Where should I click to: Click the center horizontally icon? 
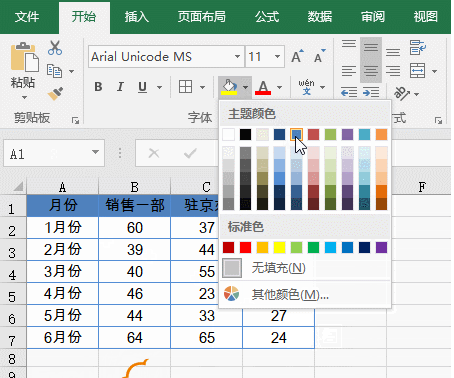(x=371, y=71)
